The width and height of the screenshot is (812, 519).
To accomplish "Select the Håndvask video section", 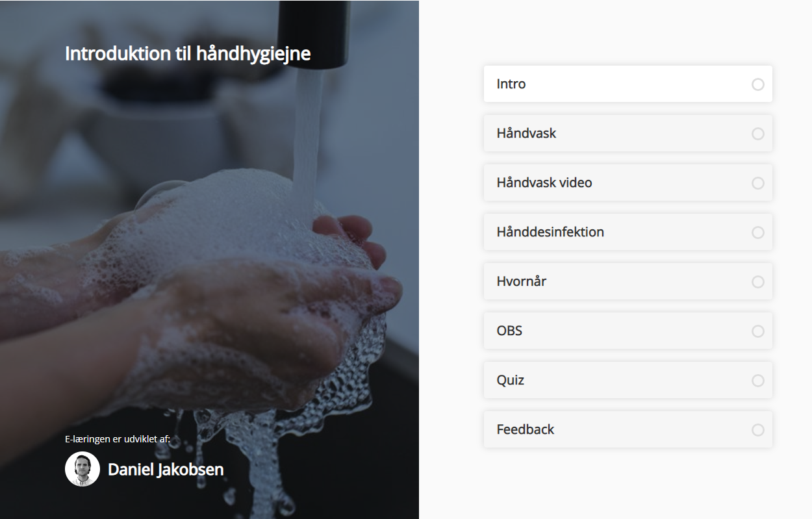I will click(628, 183).
